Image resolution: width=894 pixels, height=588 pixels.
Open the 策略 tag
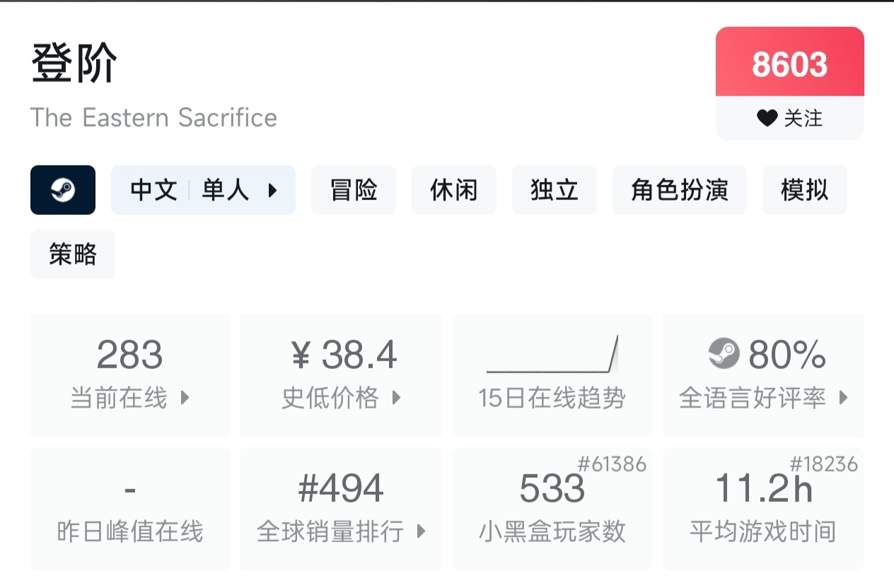73,254
